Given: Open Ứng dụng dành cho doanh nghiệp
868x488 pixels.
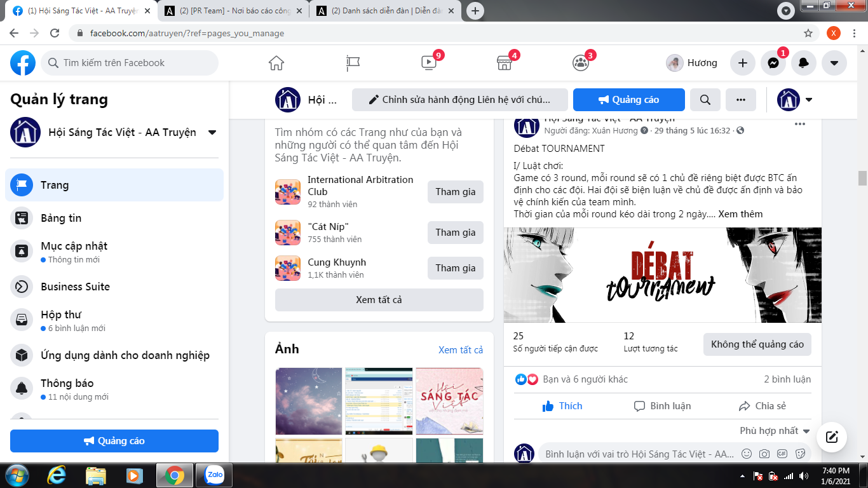Looking at the screenshot, I should (114, 355).
